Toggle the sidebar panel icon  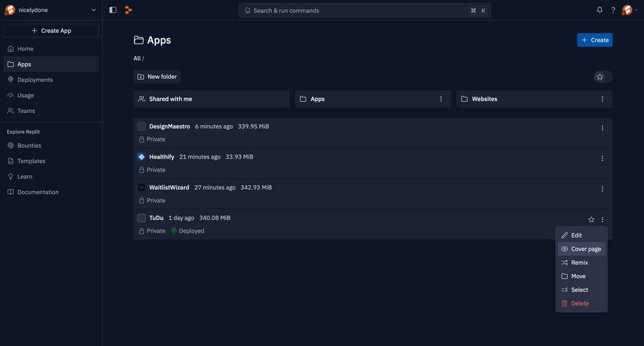tap(113, 10)
